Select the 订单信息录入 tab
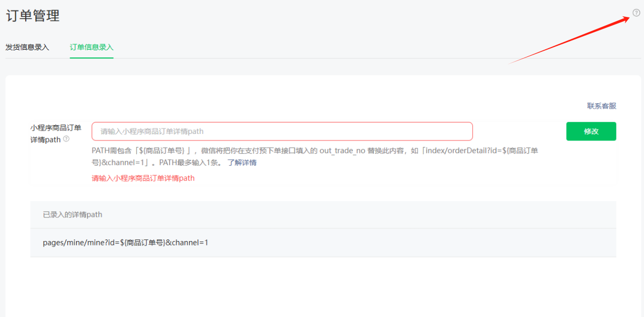This screenshot has height=317, width=644. (x=91, y=47)
